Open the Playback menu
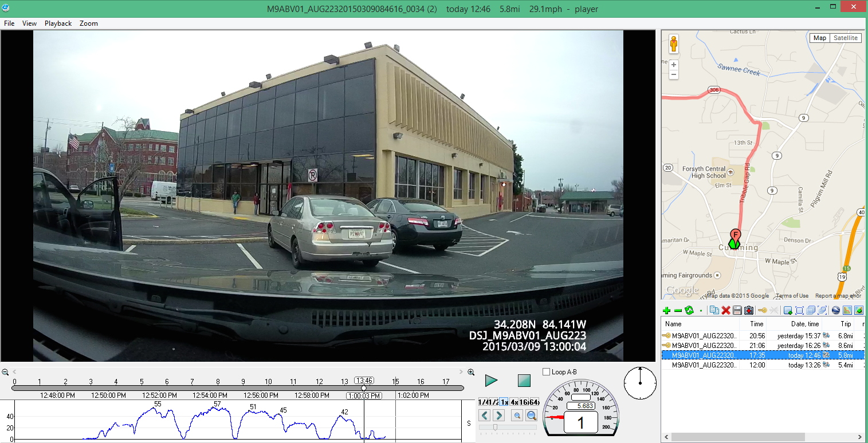Viewport: 868px width, 443px height. point(58,23)
